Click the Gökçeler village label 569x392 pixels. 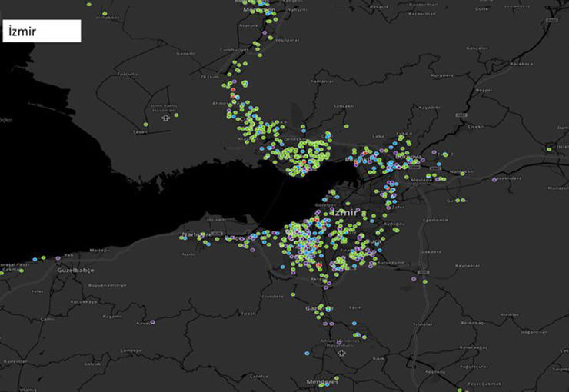(476, 48)
